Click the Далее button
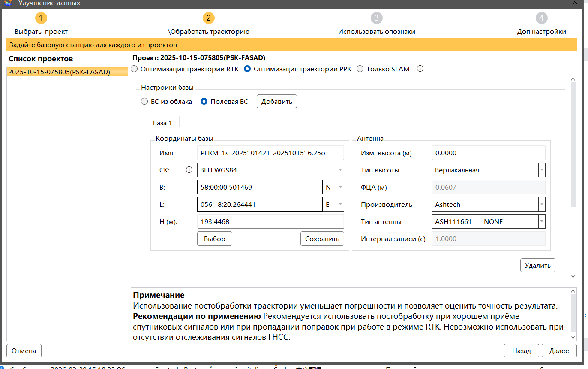 click(559, 351)
